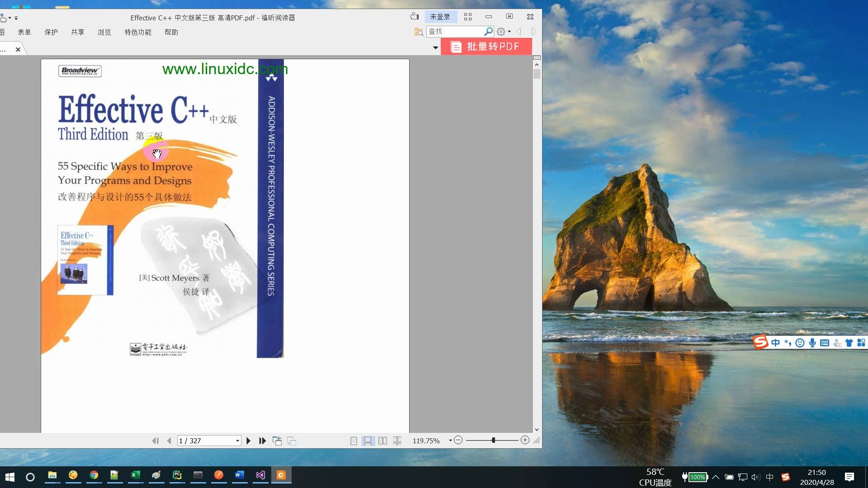Viewport: 868px width, 488px height.
Task: Open the 特色功能 menu
Action: (138, 32)
